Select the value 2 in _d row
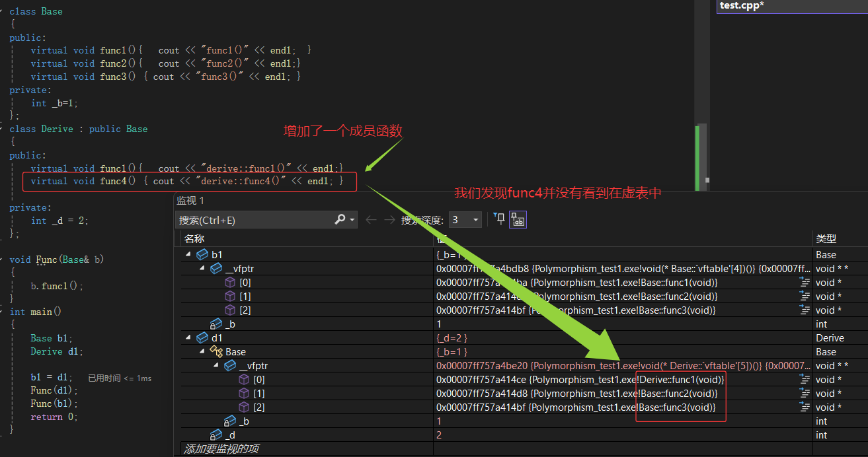 pyautogui.click(x=439, y=435)
